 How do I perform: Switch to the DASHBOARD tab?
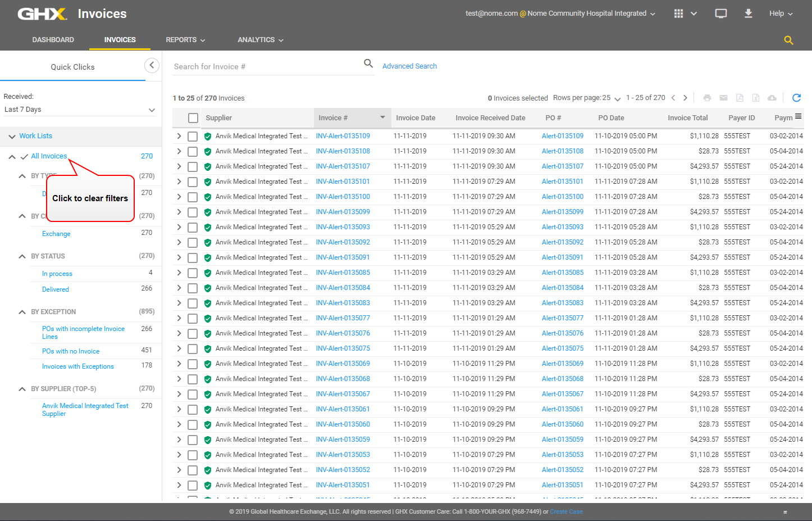pyautogui.click(x=53, y=39)
